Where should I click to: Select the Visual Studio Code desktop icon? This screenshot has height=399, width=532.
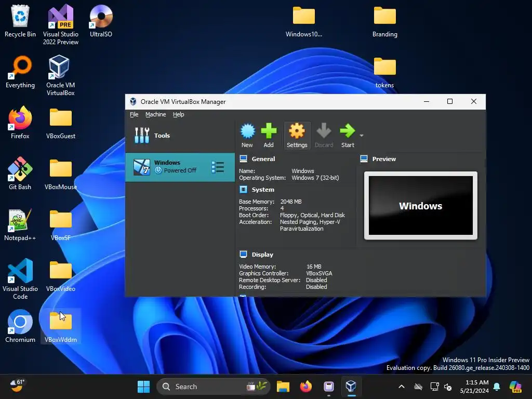pyautogui.click(x=20, y=279)
